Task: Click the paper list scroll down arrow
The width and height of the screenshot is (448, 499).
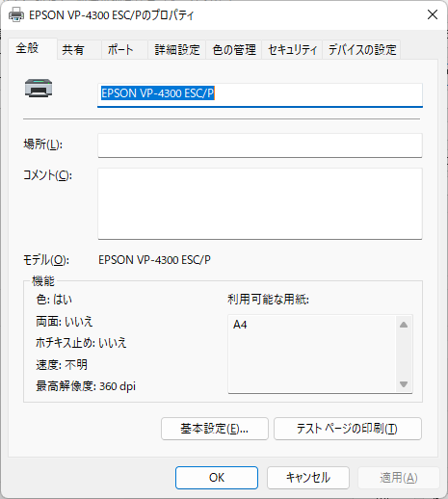Action: click(404, 384)
